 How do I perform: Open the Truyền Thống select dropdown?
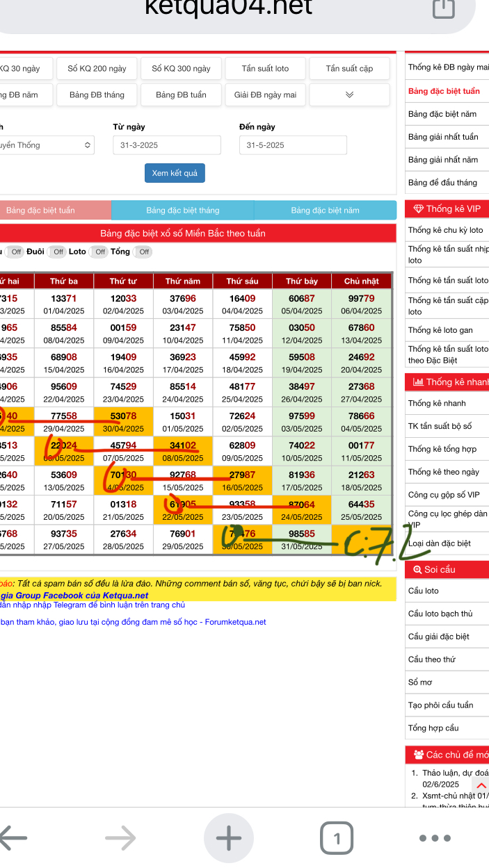pyautogui.click(x=47, y=145)
